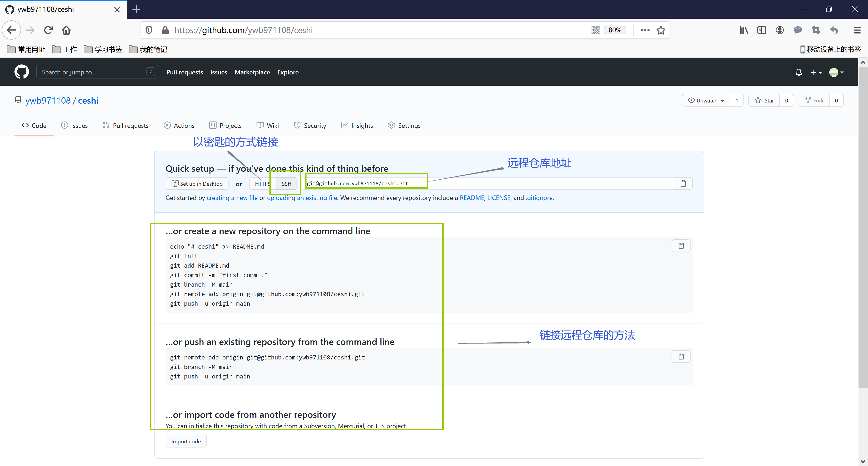Open 移动设备上的书签 folder
Image resolution: width=868 pixels, height=466 pixels.
tap(830, 50)
